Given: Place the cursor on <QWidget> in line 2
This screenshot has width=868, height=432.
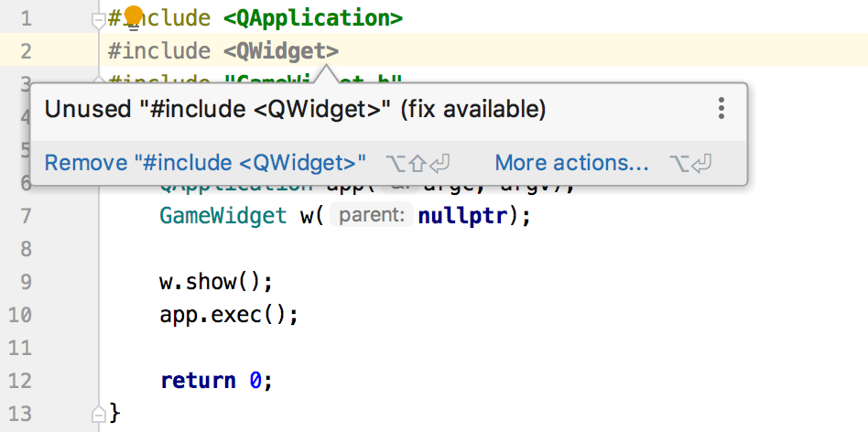Looking at the screenshot, I should point(281,51).
